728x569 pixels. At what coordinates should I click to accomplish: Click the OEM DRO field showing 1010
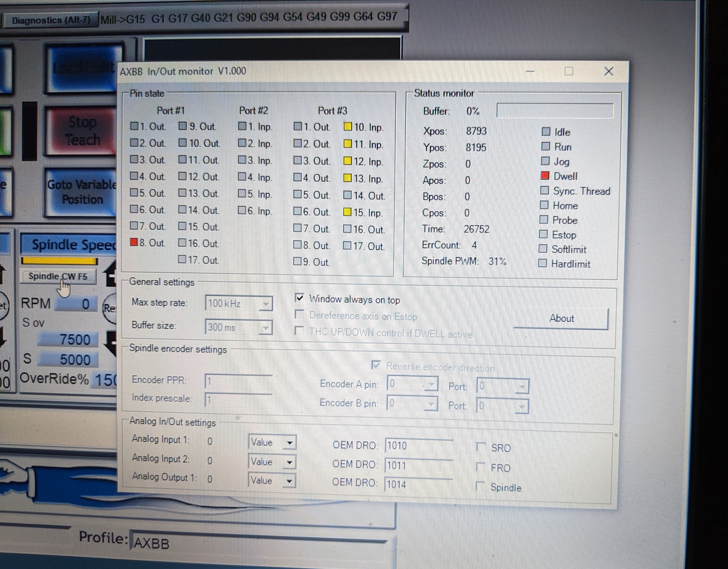pyautogui.click(x=419, y=445)
